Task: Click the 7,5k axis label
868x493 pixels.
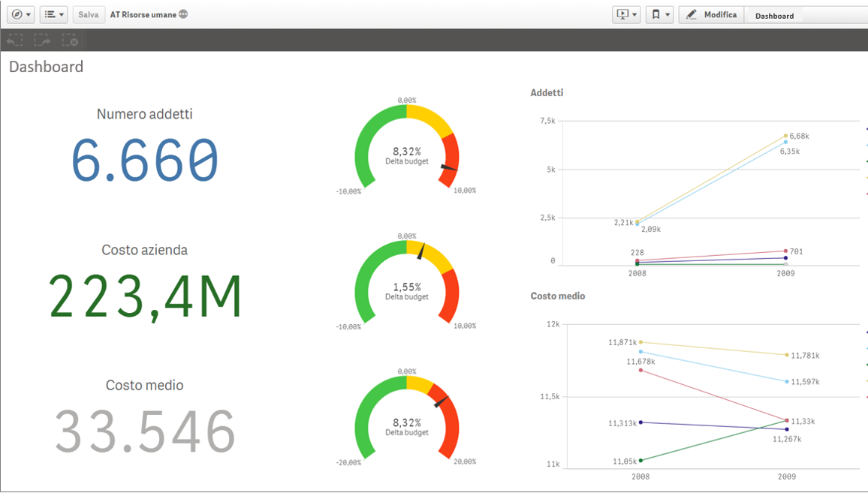Action: 548,121
